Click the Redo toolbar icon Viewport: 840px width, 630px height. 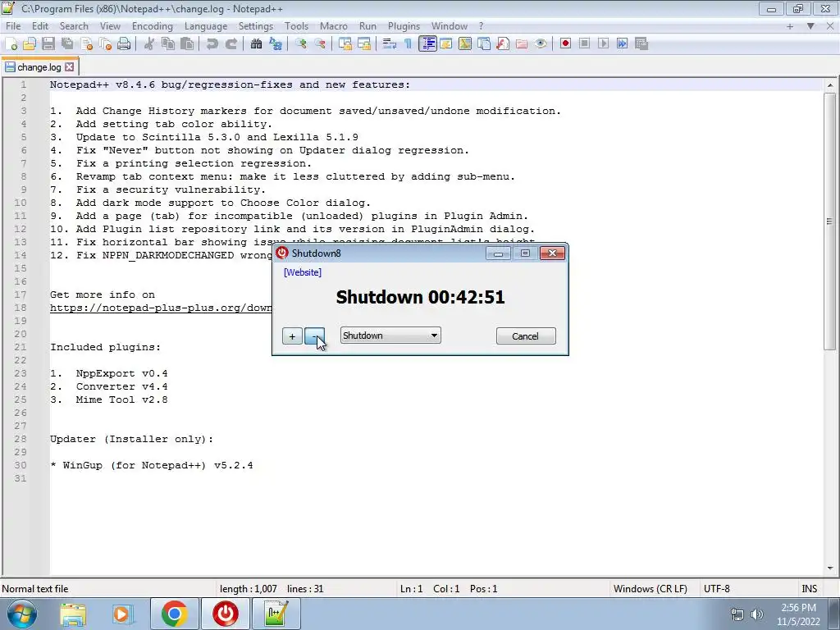pos(231,44)
